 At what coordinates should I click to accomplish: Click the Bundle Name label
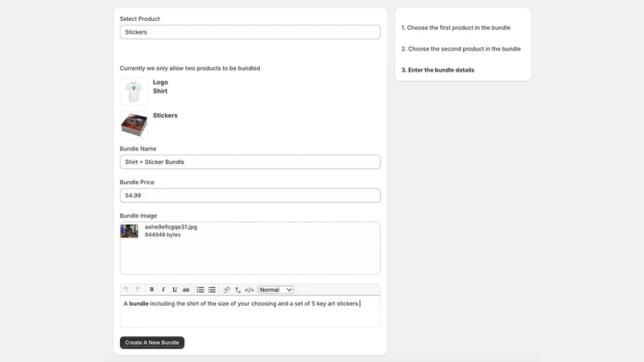(x=138, y=149)
